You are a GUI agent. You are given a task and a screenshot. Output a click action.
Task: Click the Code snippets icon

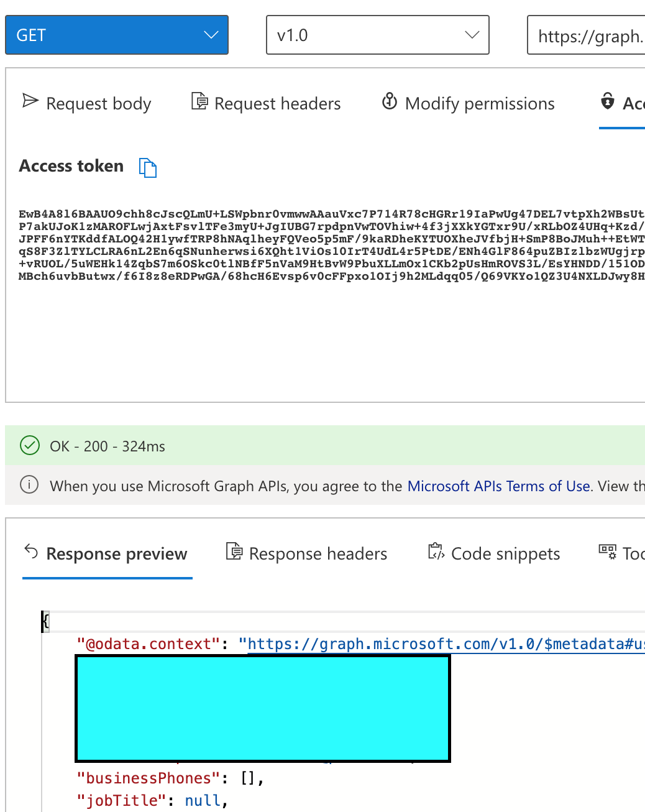pyautogui.click(x=436, y=551)
